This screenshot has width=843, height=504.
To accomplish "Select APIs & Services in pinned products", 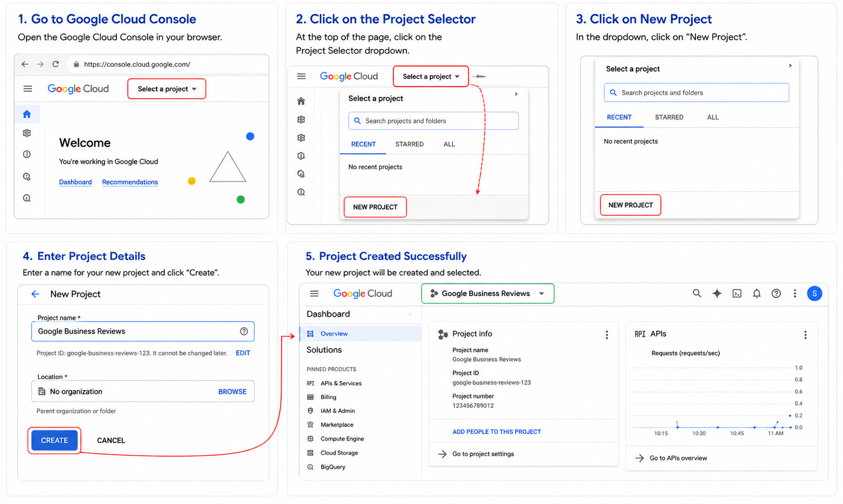I will tap(341, 383).
